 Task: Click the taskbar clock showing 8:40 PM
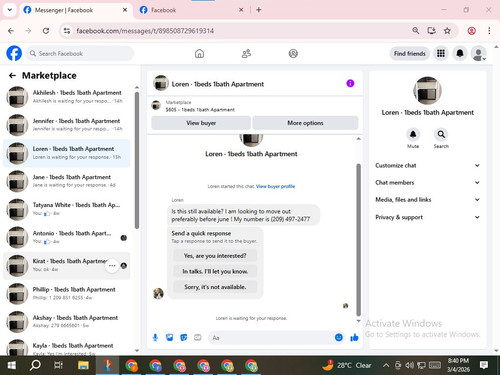coord(458,365)
